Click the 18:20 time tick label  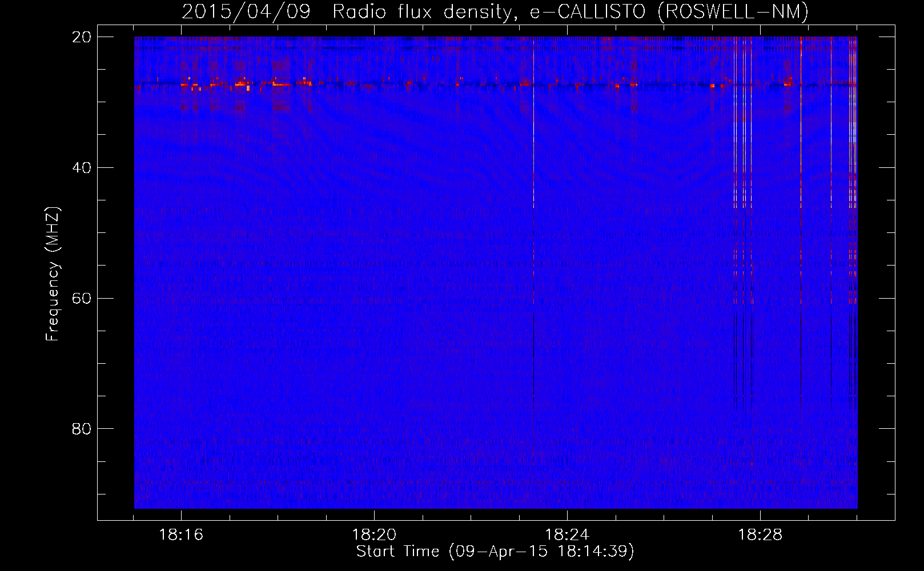pos(374,535)
